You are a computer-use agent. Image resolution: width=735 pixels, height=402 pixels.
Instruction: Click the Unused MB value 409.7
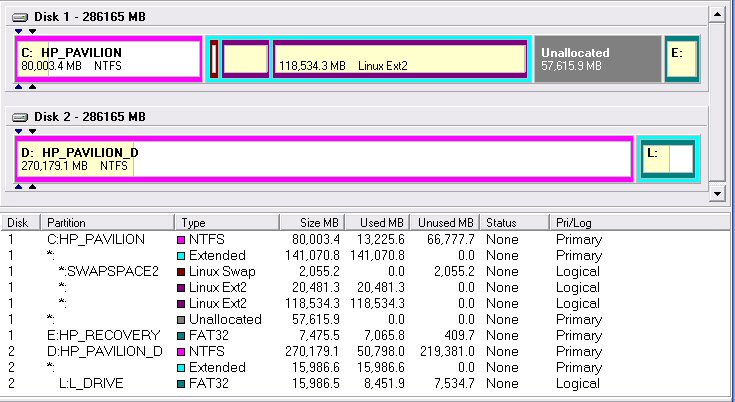point(459,335)
